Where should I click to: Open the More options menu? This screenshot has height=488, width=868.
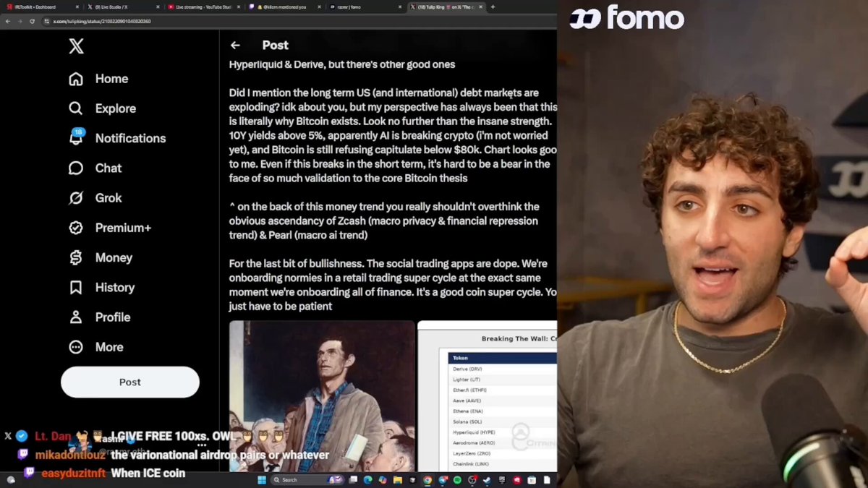[96, 347]
